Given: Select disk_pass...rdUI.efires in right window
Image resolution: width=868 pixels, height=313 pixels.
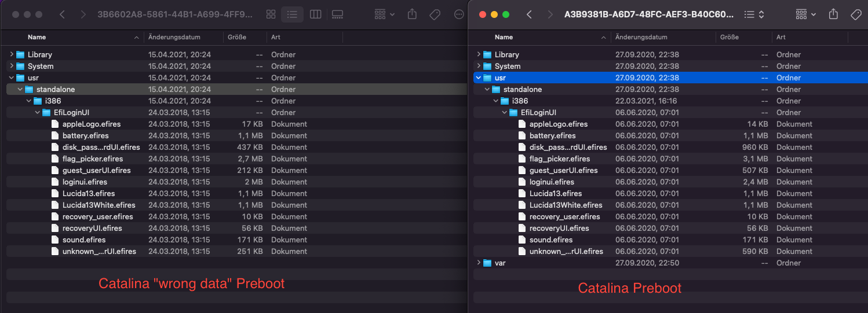Looking at the screenshot, I should click(568, 147).
